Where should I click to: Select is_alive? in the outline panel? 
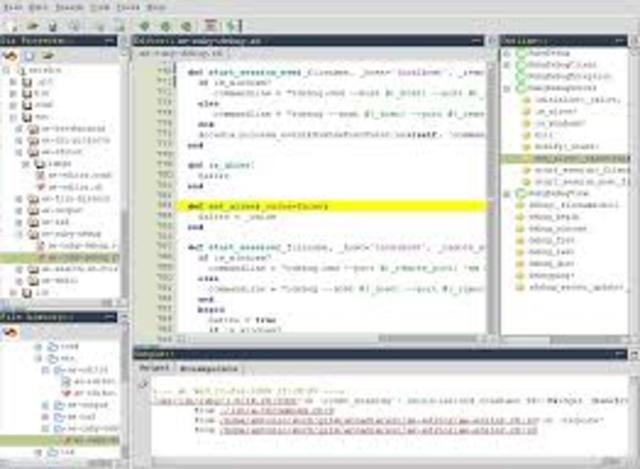tap(556, 111)
